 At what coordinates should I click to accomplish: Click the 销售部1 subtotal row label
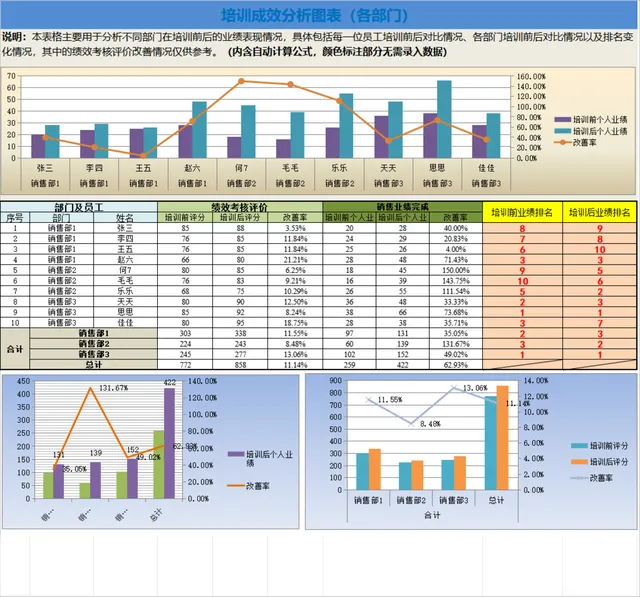coord(93,333)
